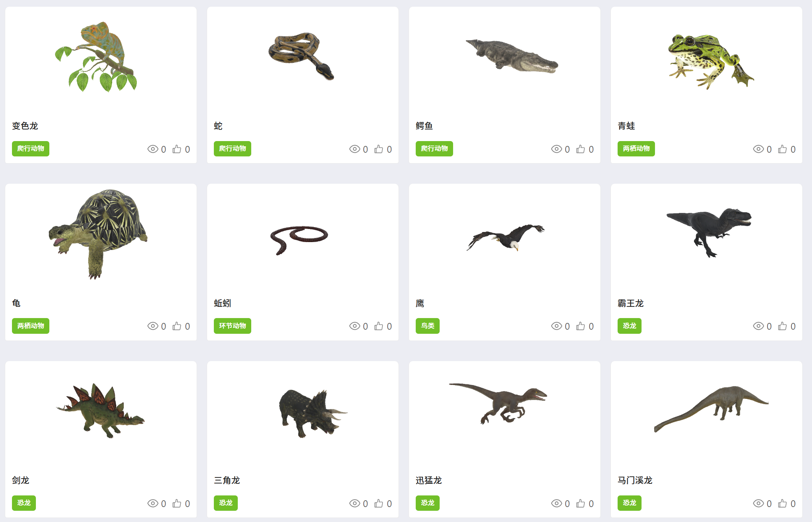Click the 三角龙 title text

[227, 480]
